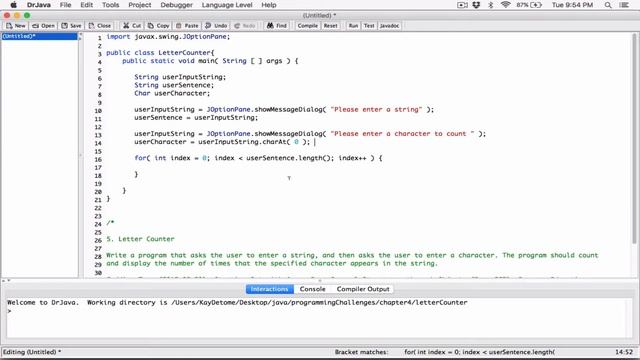Open the Wi-Fi status menu
Image resolution: width=640 pixels, height=360 pixels.
click(x=505, y=5)
